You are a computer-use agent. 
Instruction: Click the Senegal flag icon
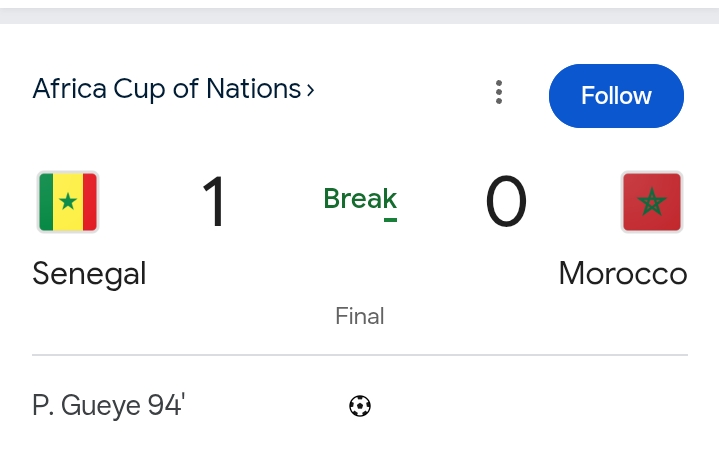coord(68,202)
